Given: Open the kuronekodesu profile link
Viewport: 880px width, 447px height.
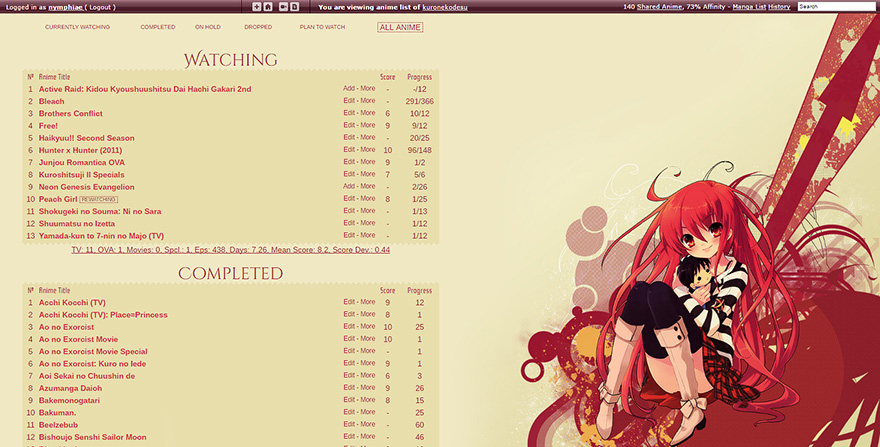Looking at the screenshot, I should pyautogui.click(x=445, y=7).
